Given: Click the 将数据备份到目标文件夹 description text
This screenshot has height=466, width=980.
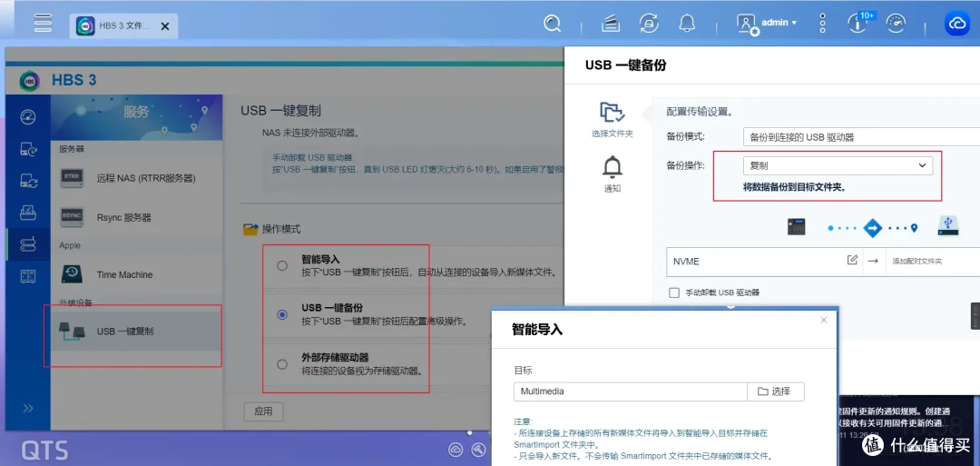Looking at the screenshot, I should [794, 186].
